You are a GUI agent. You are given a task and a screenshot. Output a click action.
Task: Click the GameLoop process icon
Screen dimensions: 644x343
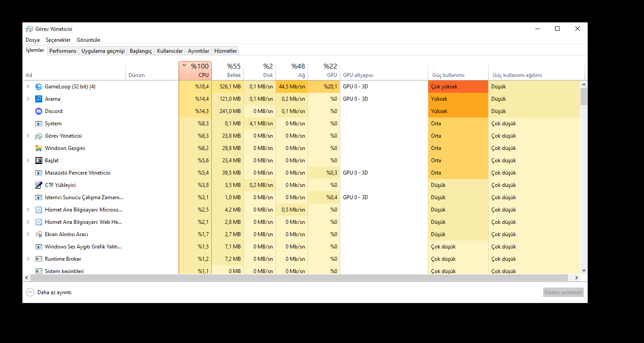tap(39, 87)
